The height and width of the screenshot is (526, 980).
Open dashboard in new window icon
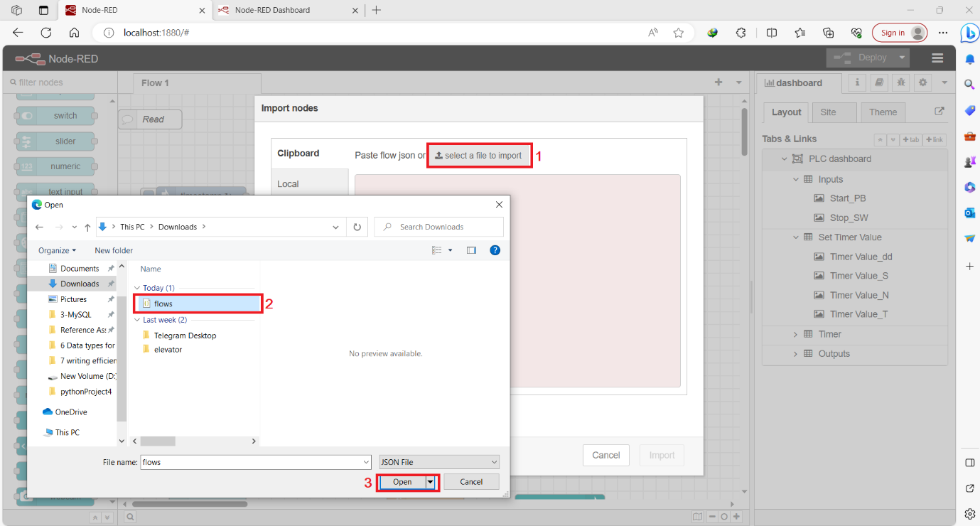pos(939,112)
